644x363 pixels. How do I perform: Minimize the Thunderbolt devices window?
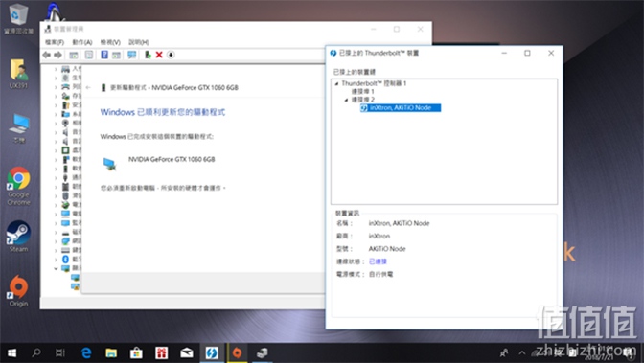tap(504, 53)
